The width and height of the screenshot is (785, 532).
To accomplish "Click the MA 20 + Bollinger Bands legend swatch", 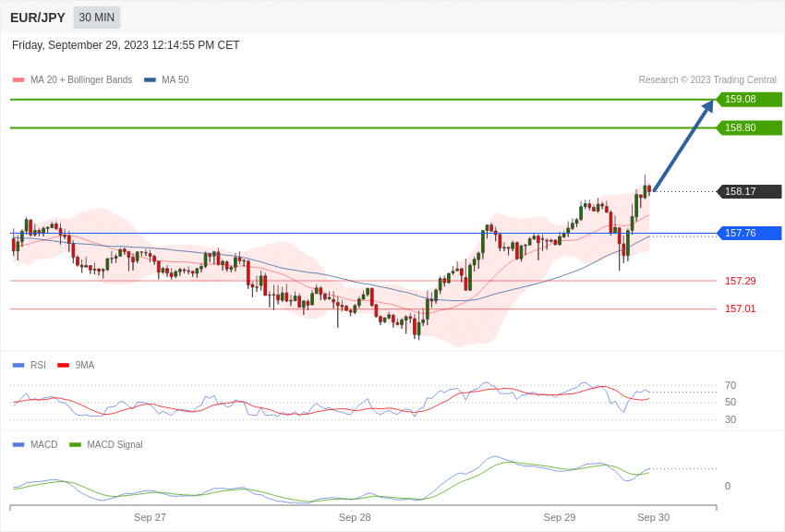I will (18, 80).
